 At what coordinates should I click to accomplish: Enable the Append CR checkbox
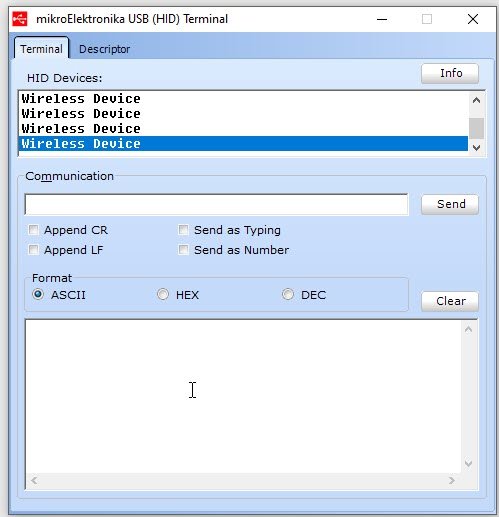[33, 230]
